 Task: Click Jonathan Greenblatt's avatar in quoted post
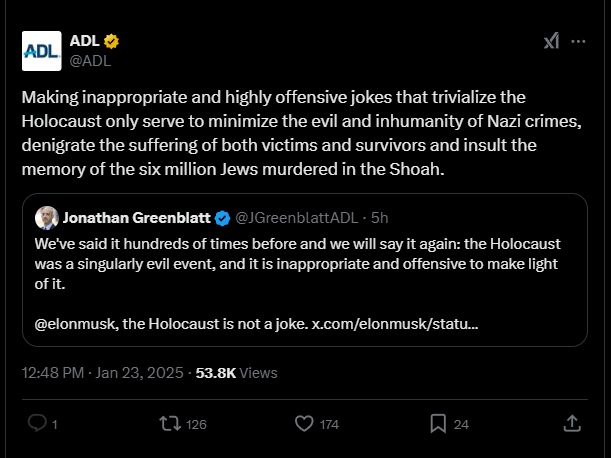point(46,218)
